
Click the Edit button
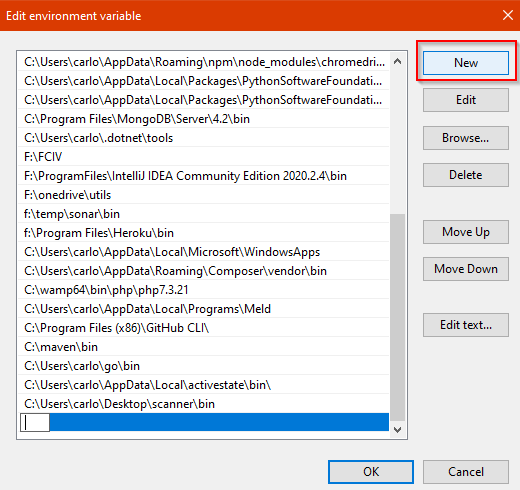pos(466,100)
